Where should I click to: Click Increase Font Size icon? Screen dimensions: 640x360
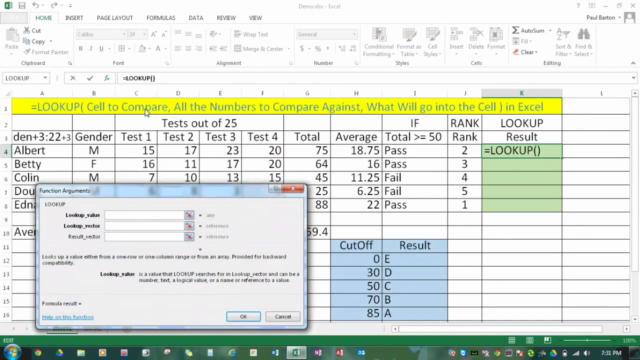(153, 35)
